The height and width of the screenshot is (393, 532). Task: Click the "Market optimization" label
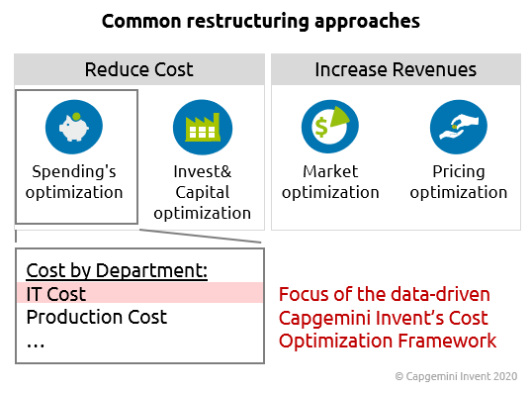coord(330,182)
